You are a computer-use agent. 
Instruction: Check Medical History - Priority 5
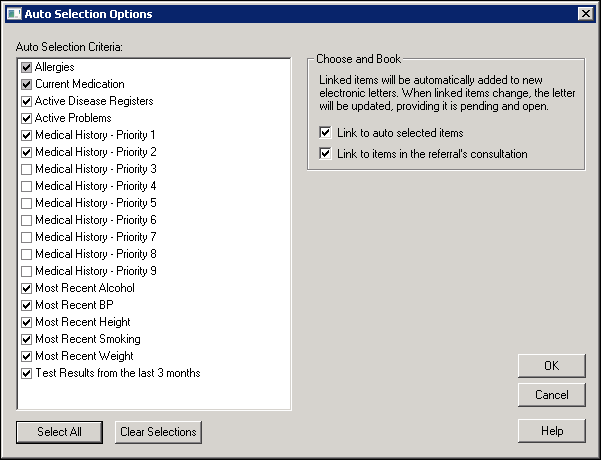click(27, 203)
